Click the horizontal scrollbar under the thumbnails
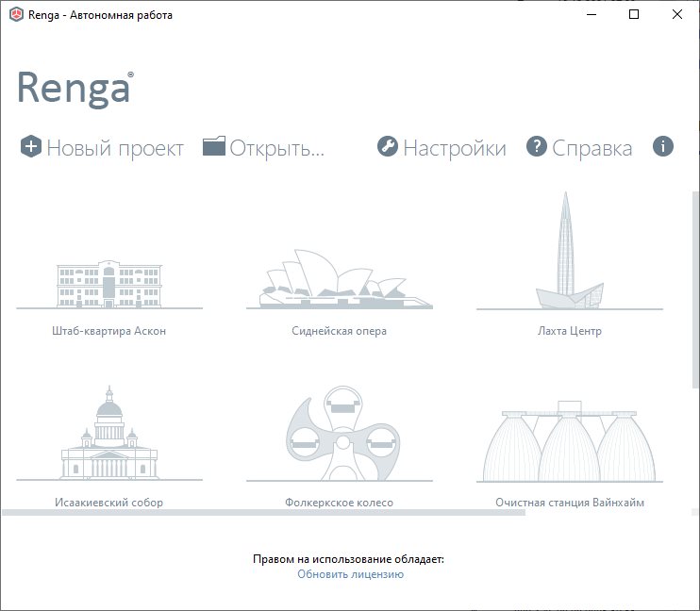The image size is (700, 611). click(263, 512)
